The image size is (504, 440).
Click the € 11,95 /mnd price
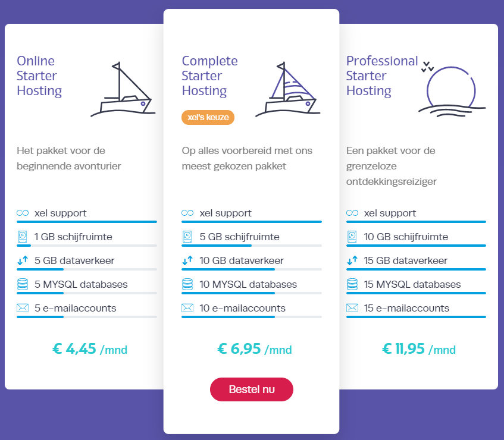tap(419, 349)
